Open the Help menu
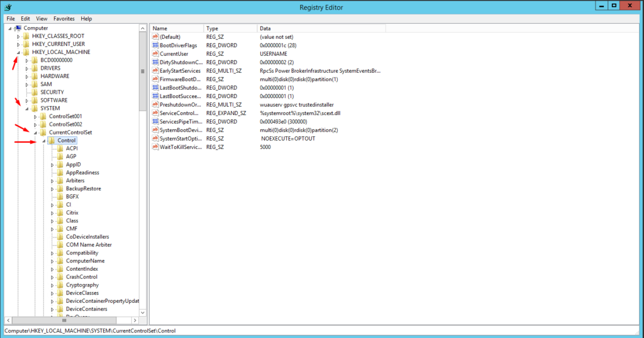Screen dimensions: 644x338 point(86,19)
